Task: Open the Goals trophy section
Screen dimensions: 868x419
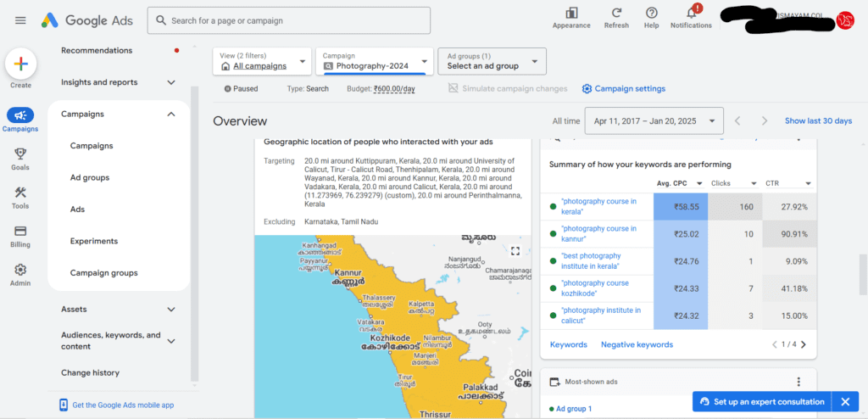Action: (x=20, y=159)
